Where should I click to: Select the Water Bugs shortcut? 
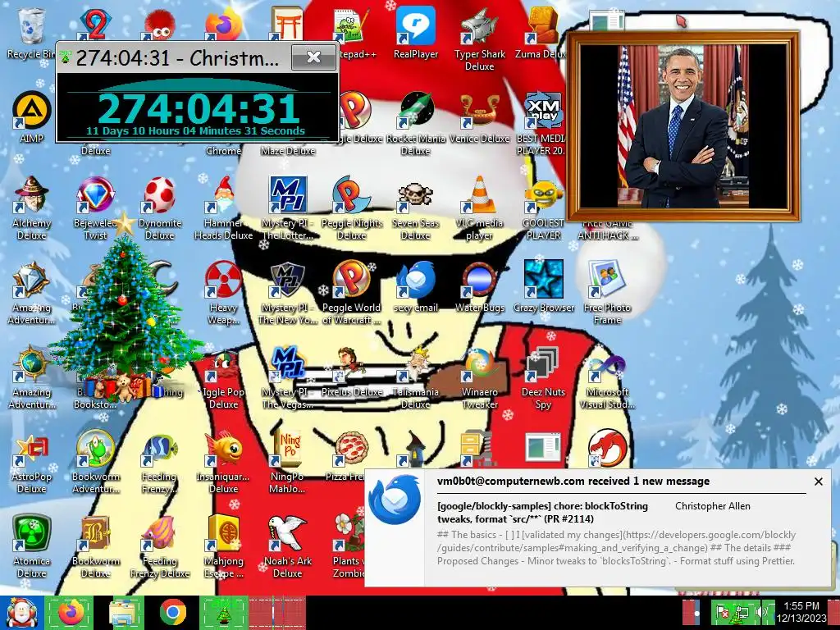pos(479,286)
